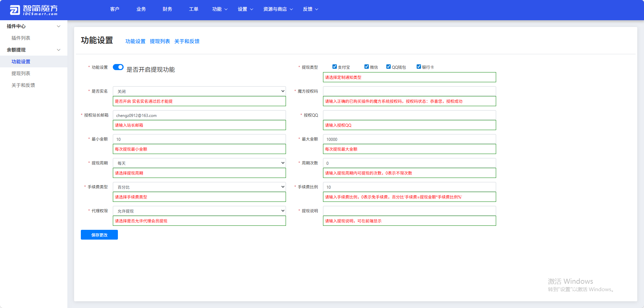Focus the 手续费比例 input field
The height and width of the screenshot is (308, 644).
click(410, 187)
